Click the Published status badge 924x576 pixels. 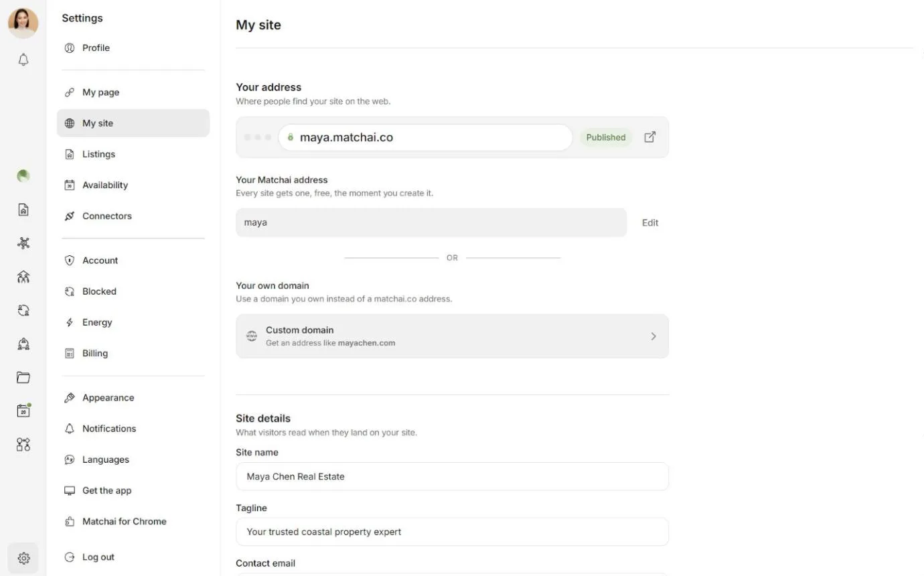pyautogui.click(x=605, y=137)
